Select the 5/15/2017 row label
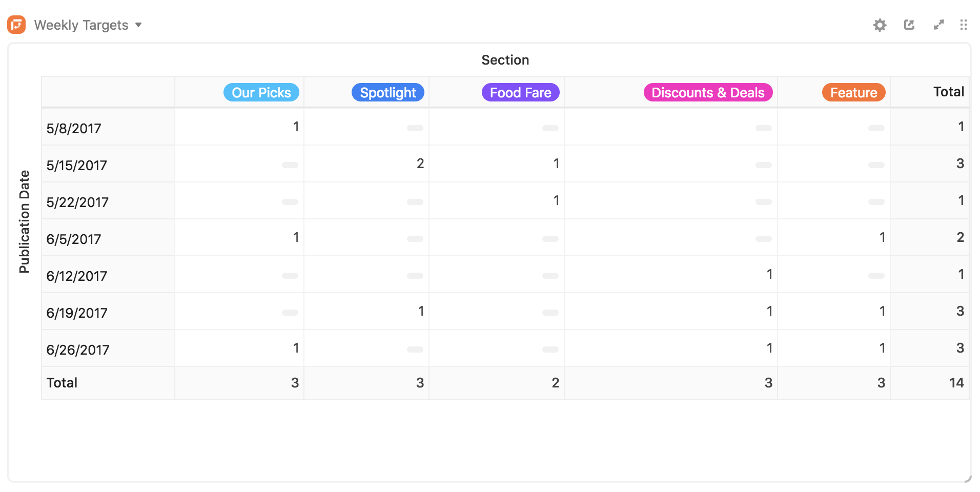Screen dimensions: 980x492 [77, 165]
